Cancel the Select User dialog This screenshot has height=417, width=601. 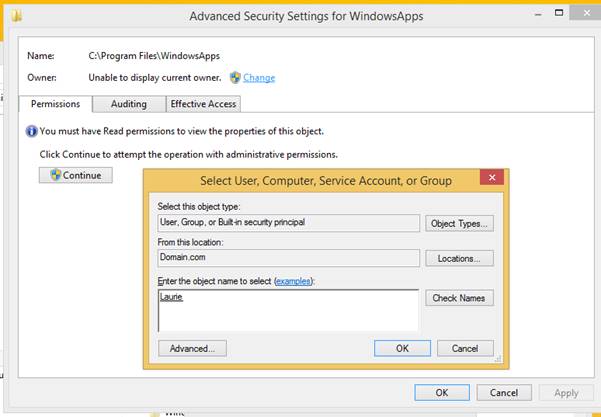[465, 348]
